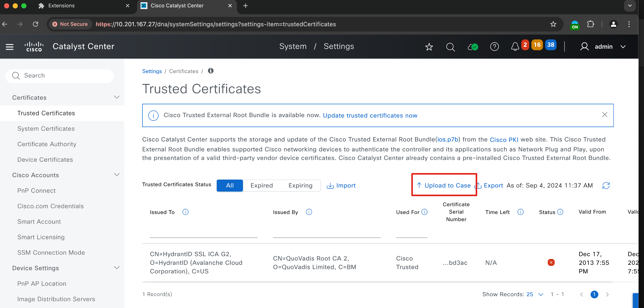Open Cisco.com Credentials in sidebar
Viewport: 644px width, 308px height.
point(50,206)
